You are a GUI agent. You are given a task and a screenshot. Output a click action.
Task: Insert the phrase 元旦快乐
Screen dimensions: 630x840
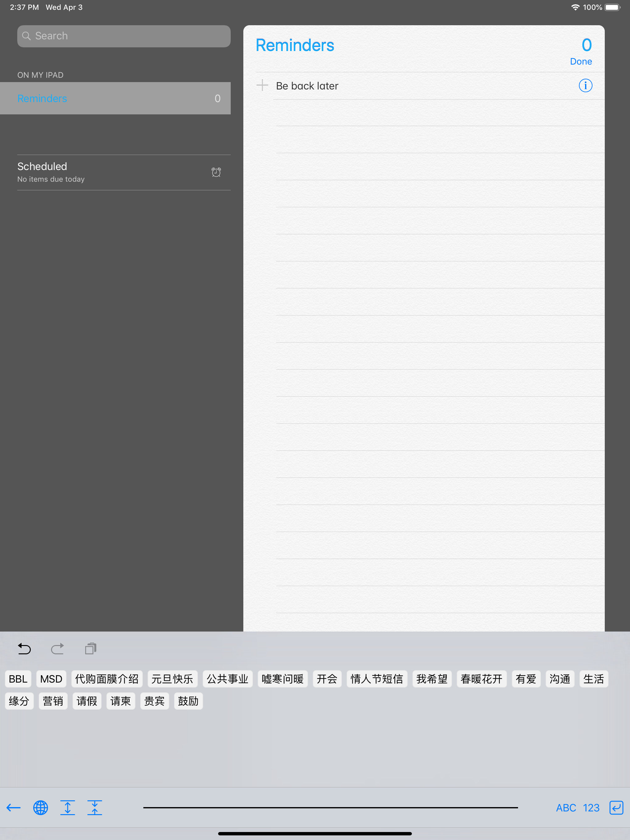[x=172, y=679]
